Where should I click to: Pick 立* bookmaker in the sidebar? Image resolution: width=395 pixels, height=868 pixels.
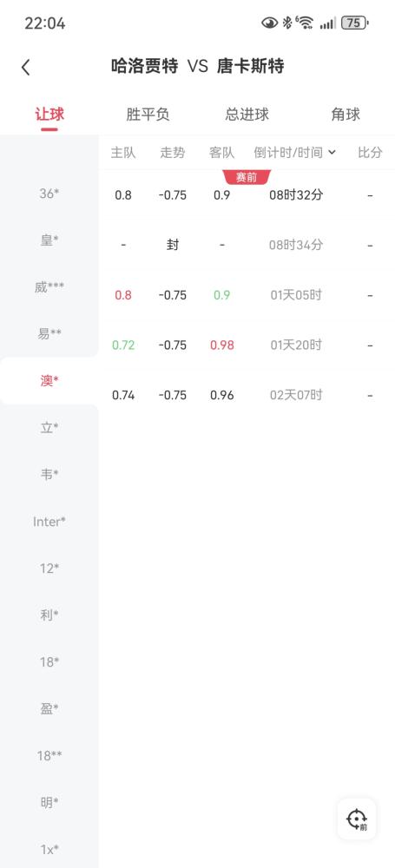pyautogui.click(x=49, y=427)
